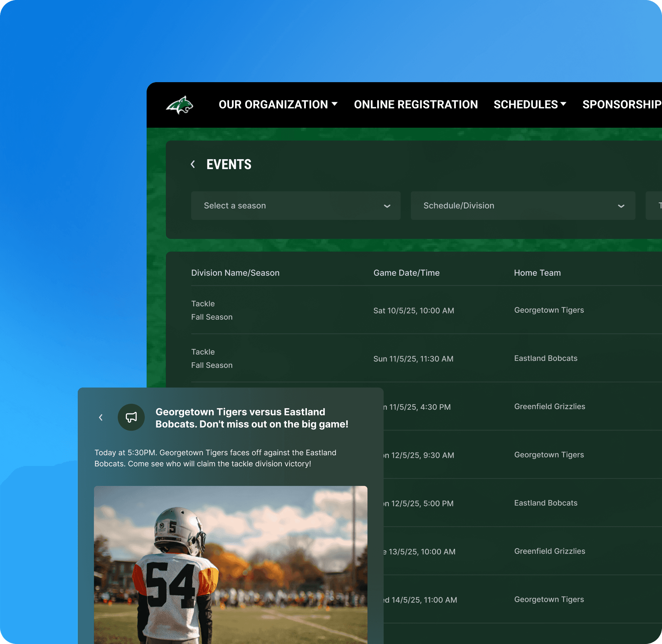Viewport: 662px width, 644px height.
Task: Click the back chevron in announcement card
Action: click(x=101, y=417)
